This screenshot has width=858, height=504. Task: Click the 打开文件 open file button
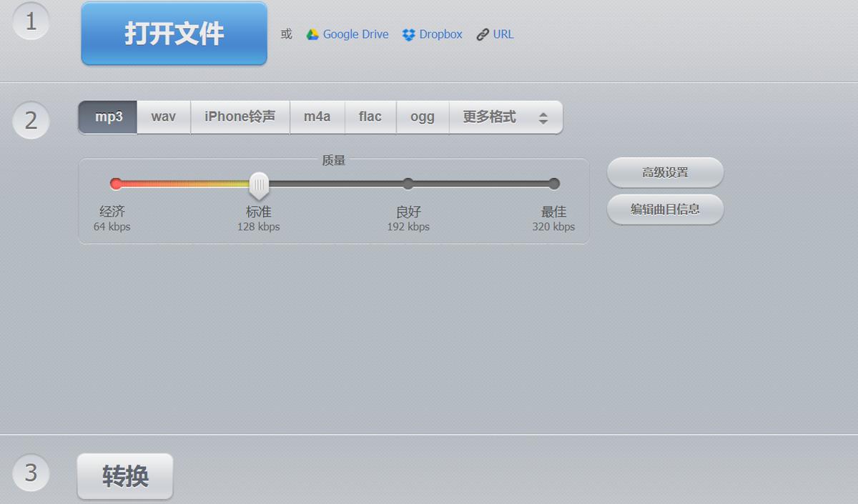(173, 34)
